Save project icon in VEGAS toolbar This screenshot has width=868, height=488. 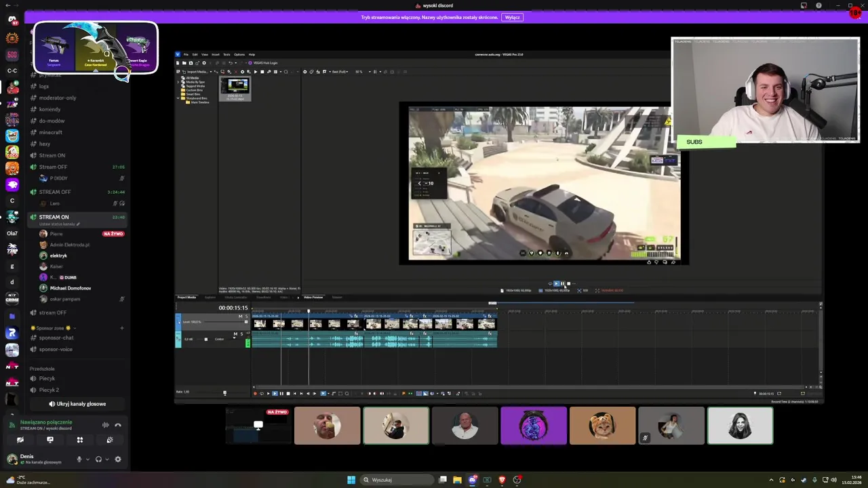click(191, 63)
